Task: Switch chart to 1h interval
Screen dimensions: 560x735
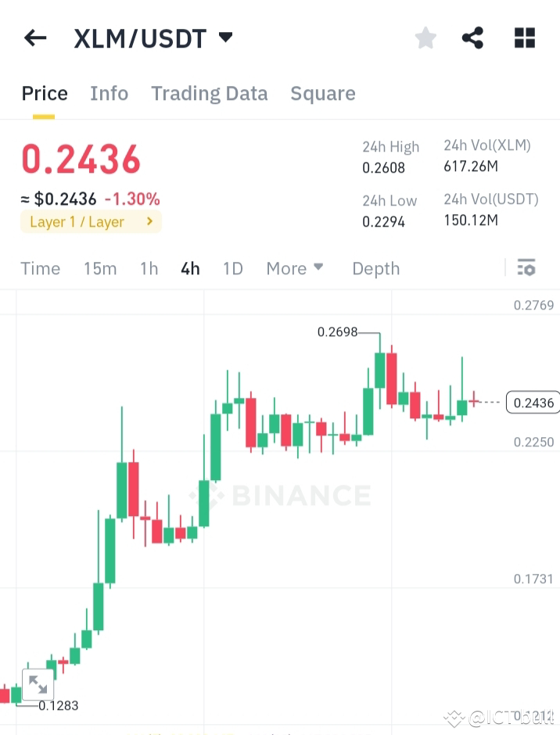Action: coord(149,268)
